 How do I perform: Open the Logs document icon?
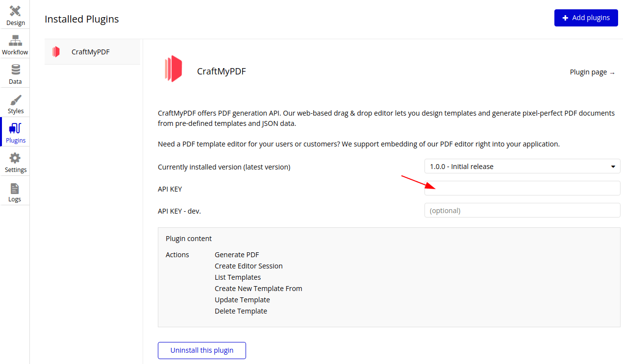pos(15,189)
